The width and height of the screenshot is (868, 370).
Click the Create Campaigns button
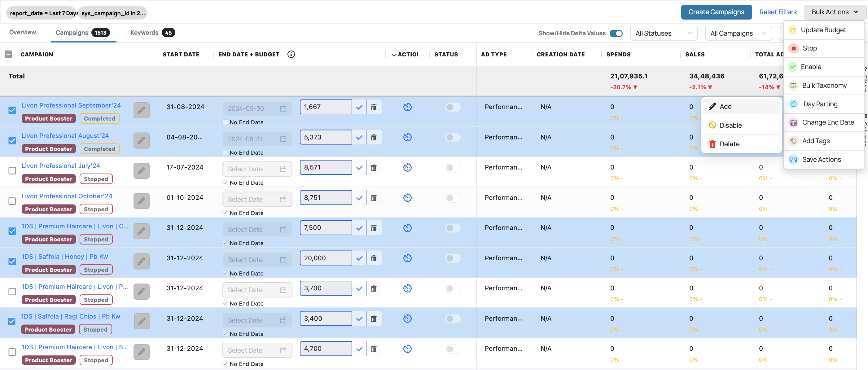pyautogui.click(x=716, y=12)
